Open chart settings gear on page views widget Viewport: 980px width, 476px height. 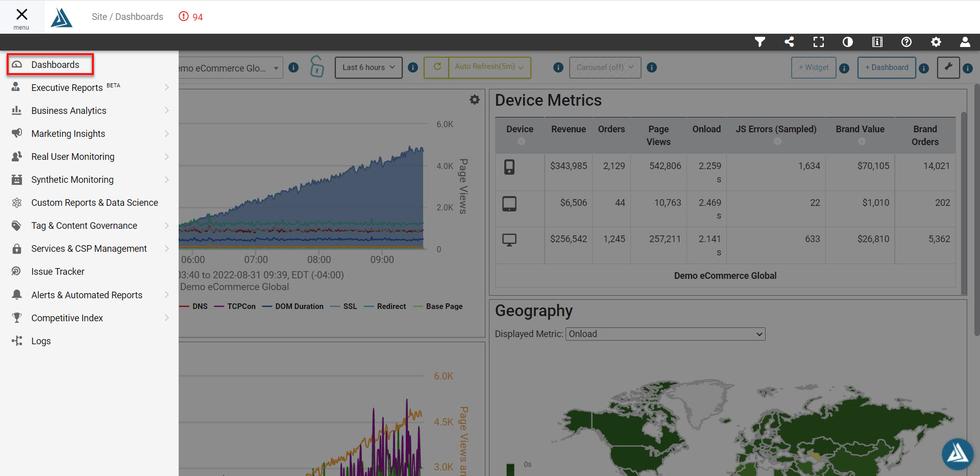coord(475,100)
